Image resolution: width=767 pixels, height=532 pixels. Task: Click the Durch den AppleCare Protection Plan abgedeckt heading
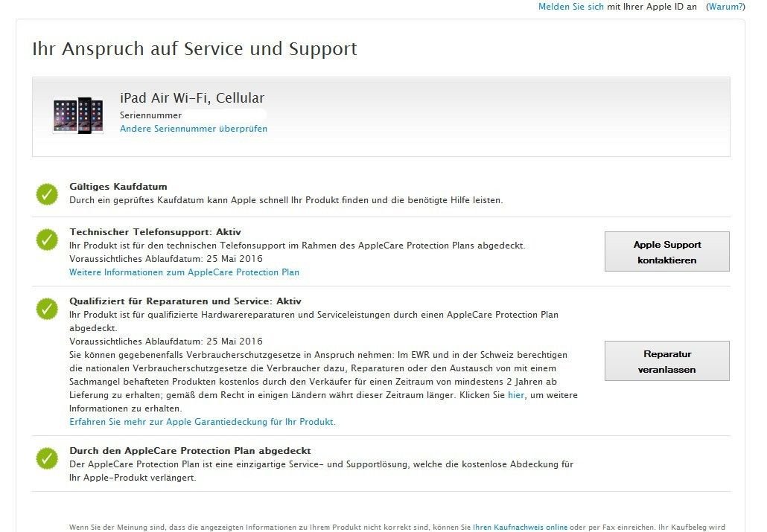[190, 451]
